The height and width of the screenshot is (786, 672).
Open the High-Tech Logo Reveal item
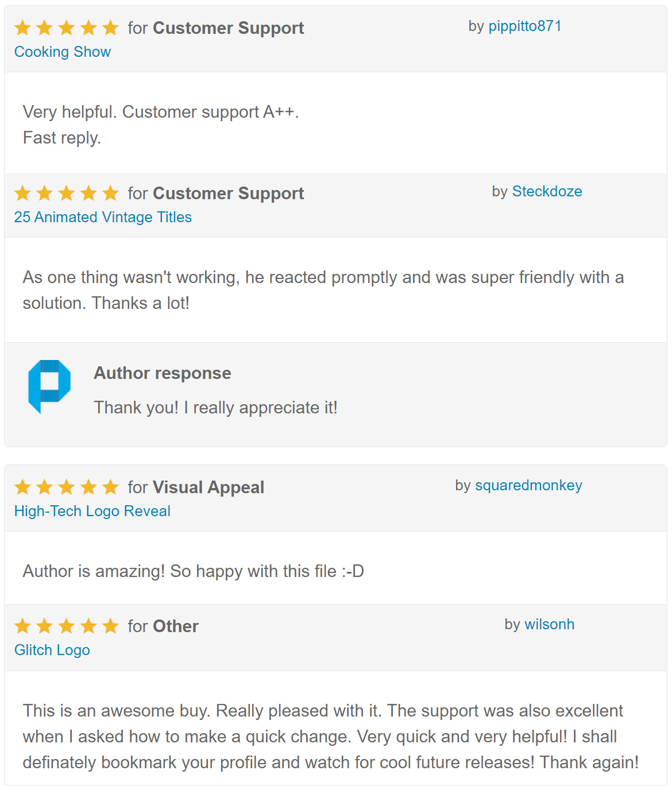coord(92,510)
